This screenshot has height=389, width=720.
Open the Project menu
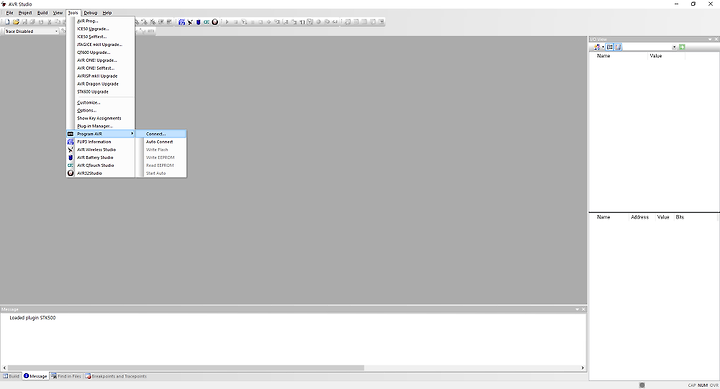coord(25,13)
